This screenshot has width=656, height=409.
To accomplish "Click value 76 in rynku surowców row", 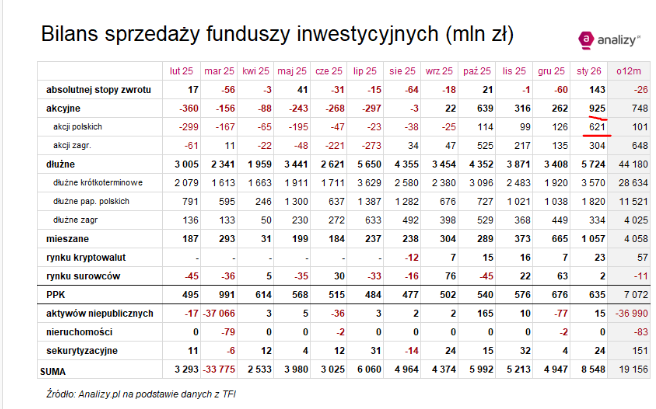I will (x=450, y=276).
